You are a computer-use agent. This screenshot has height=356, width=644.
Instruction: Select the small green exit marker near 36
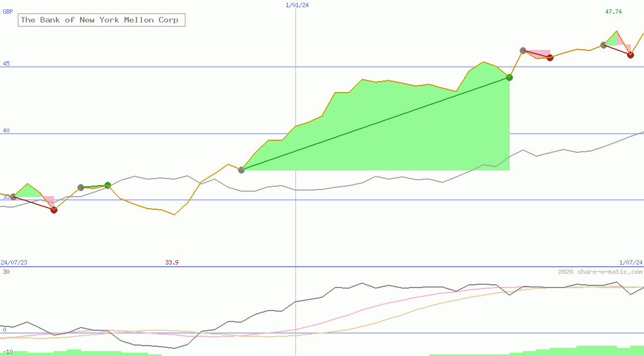click(107, 185)
